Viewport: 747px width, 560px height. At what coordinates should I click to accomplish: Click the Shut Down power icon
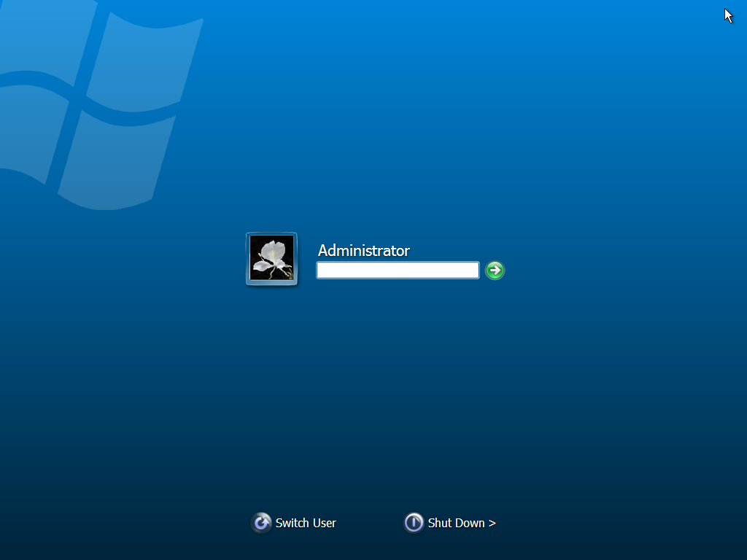pyautogui.click(x=414, y=523)
